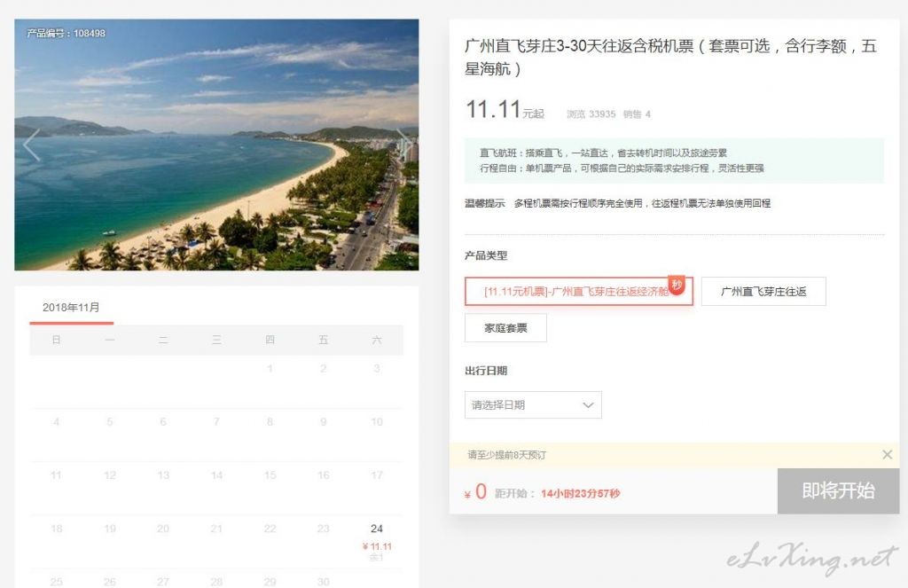Select the 家庭套票 product type
The height and width of the screenshot is (588, 908).
tap(505, 328)
